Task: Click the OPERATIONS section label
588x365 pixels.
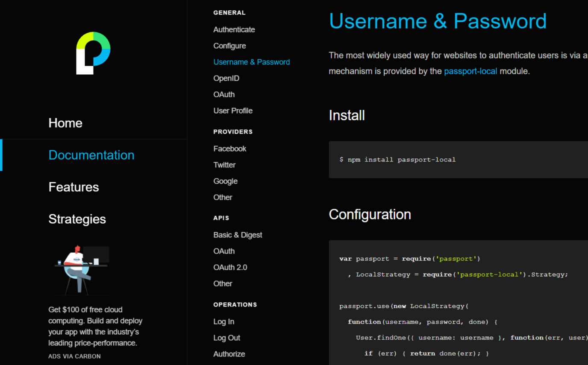Action: point(235,305)
